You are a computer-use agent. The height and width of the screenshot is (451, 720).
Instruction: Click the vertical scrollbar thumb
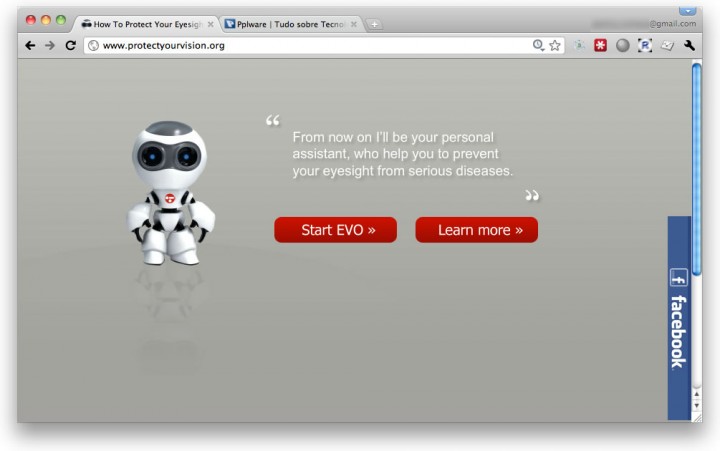(697, 169)
